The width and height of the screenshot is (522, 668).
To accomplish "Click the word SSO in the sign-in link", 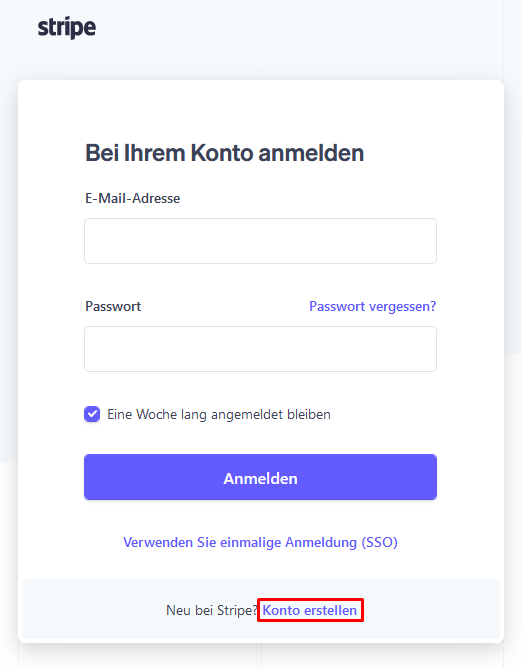I will (x=379, y=542).
